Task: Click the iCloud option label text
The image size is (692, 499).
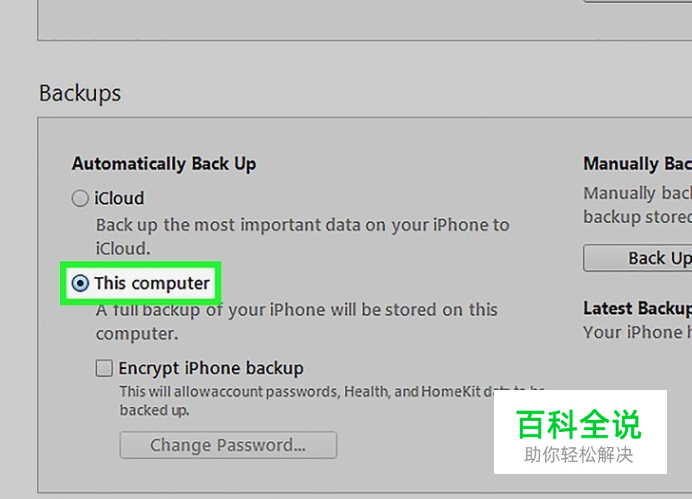Action: coord(119,199)
